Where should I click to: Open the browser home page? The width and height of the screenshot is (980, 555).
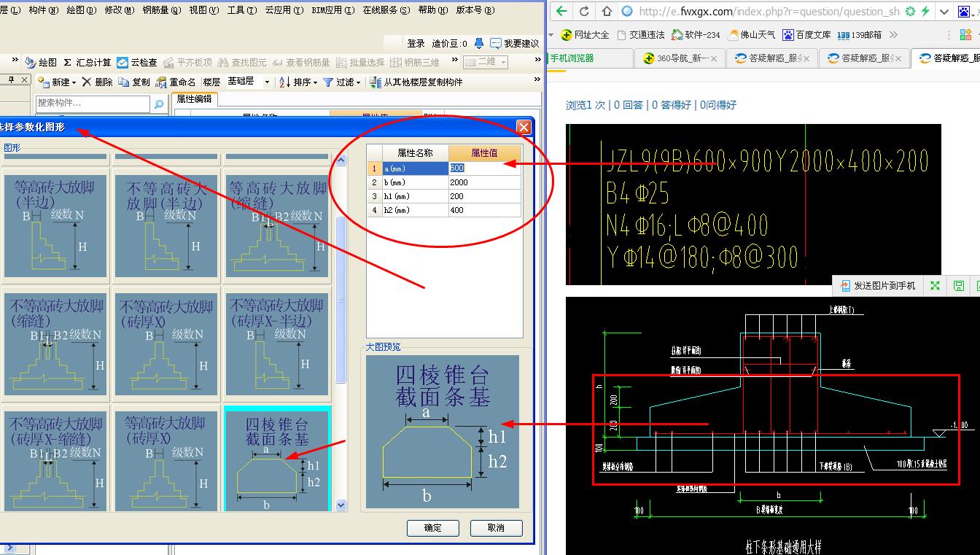pyautogui.click(x=607, y=12)
